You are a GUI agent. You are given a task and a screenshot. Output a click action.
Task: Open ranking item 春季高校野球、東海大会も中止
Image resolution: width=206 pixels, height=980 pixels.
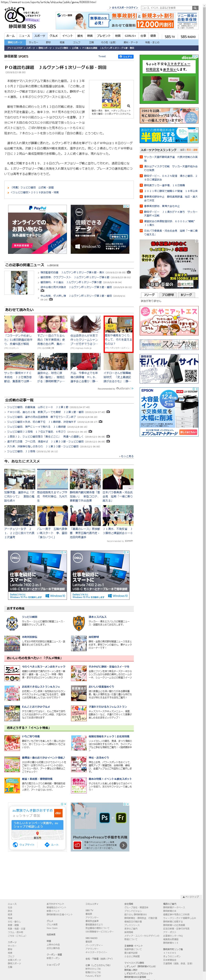[x=162, y=206]
